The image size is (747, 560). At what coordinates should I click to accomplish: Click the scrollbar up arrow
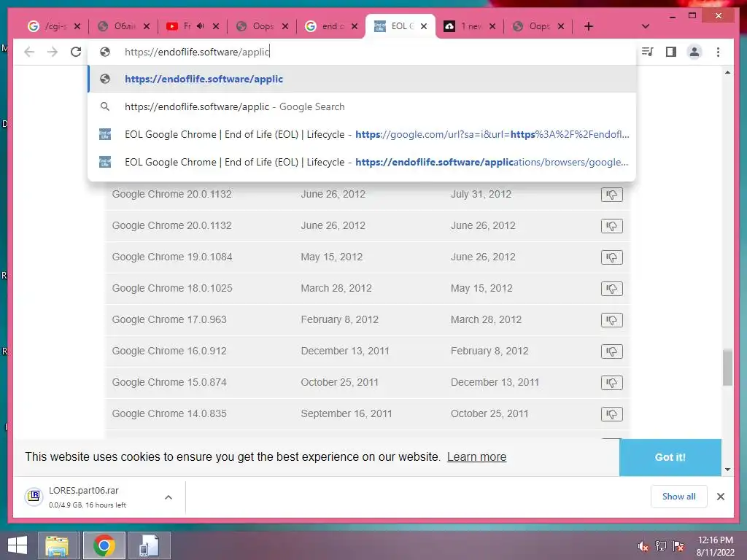click(727, 72)
